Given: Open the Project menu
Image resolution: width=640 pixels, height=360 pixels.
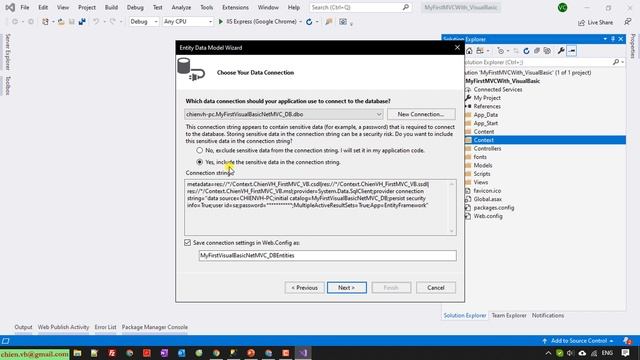Looking at the screenshot, I should [87, 7].
